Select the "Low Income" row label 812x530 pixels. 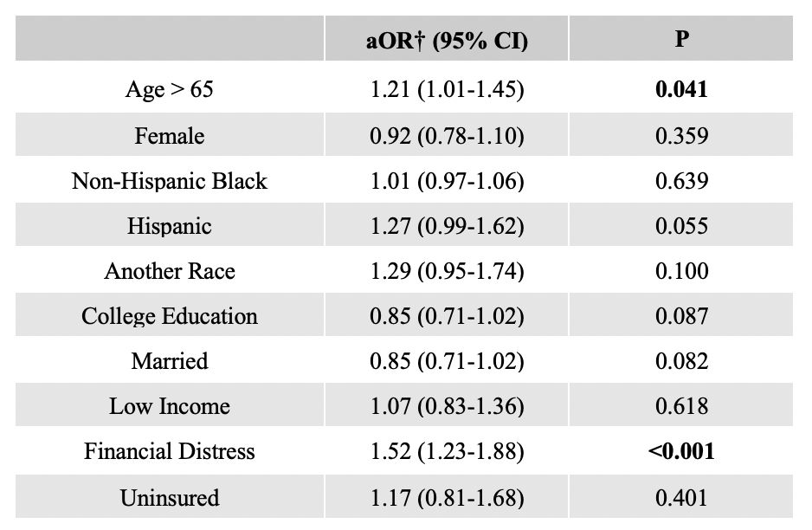coord(170,406)
